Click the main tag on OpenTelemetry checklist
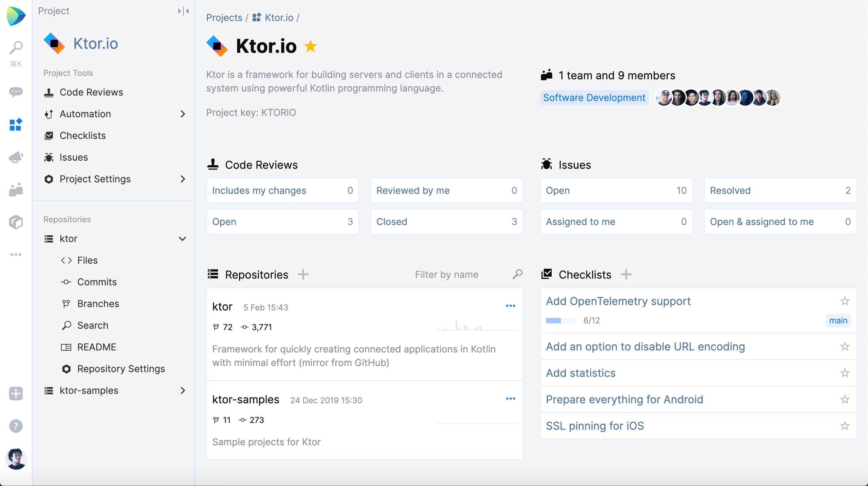 point(838,321)
